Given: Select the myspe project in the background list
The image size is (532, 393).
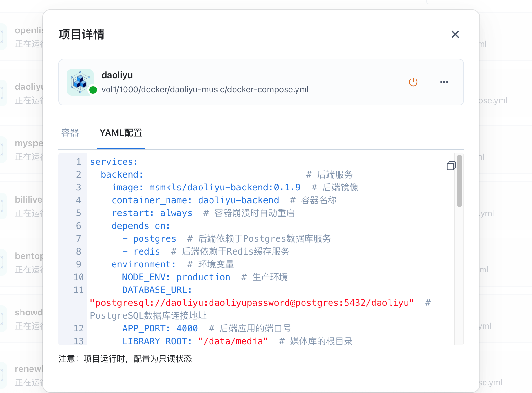Looking at the screenshot, I should pos(29,143).
